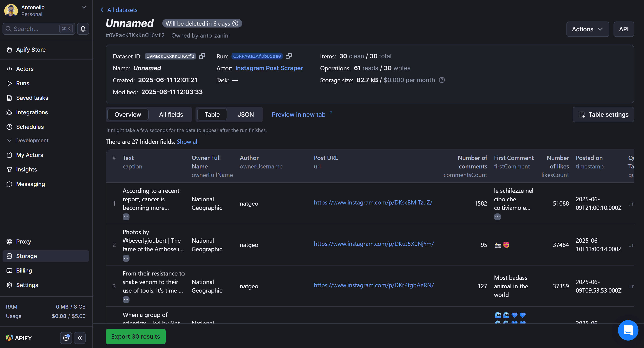Go to Apify Store
644x348 pixels.
pos(31,49)
